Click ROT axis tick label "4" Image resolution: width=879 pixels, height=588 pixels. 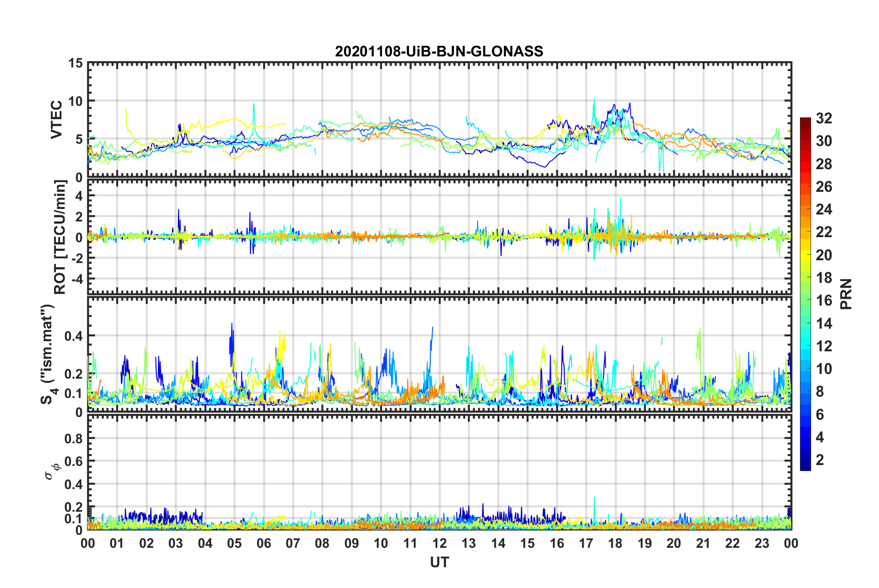[x=79, y=196]
